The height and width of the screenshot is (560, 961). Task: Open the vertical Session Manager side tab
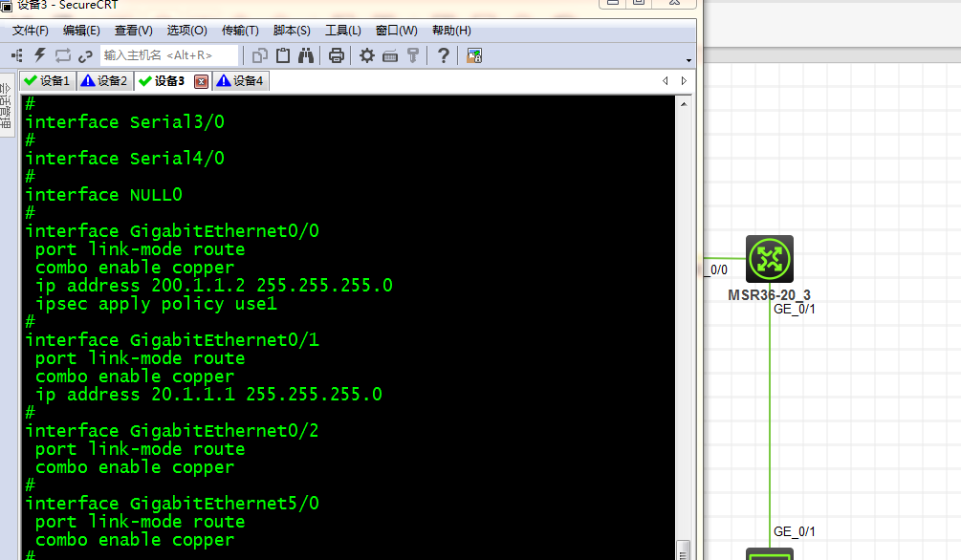click(6, 105)
